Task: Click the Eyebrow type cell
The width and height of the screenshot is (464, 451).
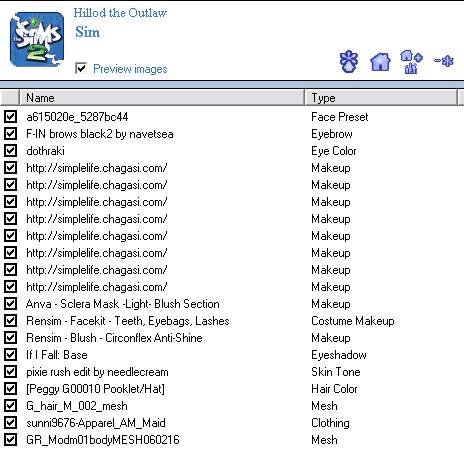Action: (332, 134)
